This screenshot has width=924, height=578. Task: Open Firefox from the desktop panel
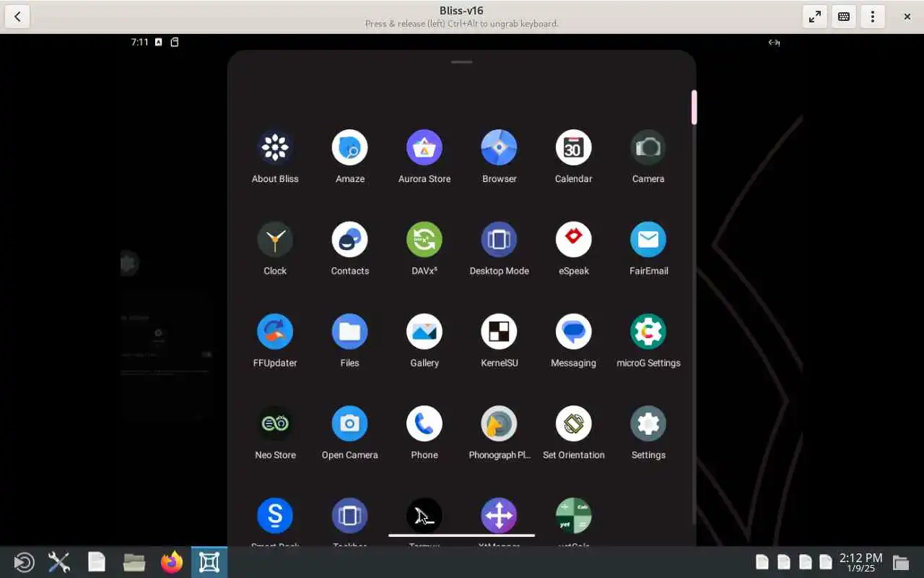point(172,562)
